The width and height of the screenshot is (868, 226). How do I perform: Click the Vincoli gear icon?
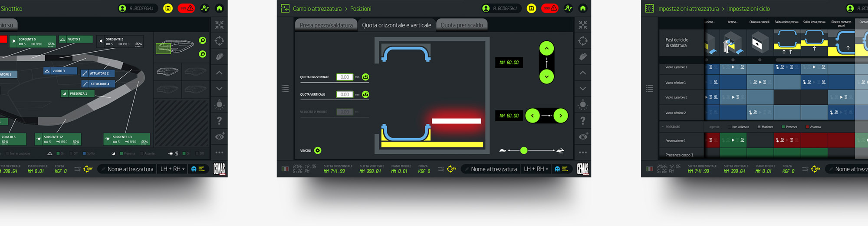[x=318, y=151]
